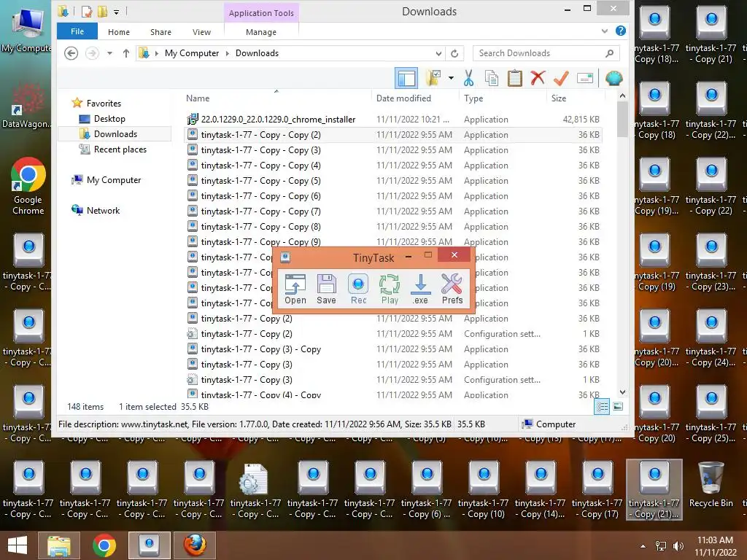Expand the address bar history dropdown
Viewport: 747px width, 560px height.
[x=438, y=53]
